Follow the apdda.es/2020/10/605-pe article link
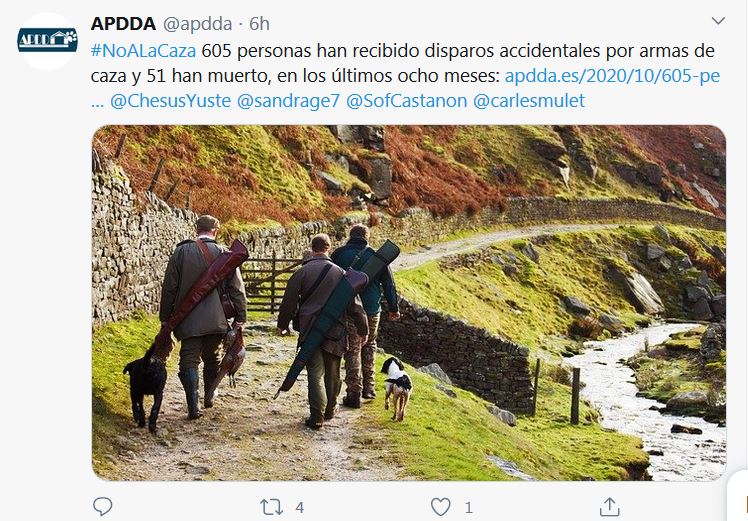The height and width of the screenshot is (521, 748). pos(612,76)
